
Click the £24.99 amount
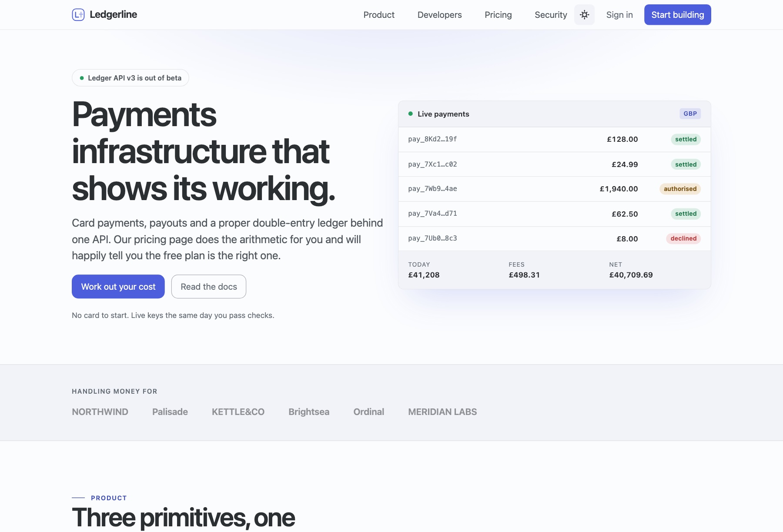click(x=625, y=164)
